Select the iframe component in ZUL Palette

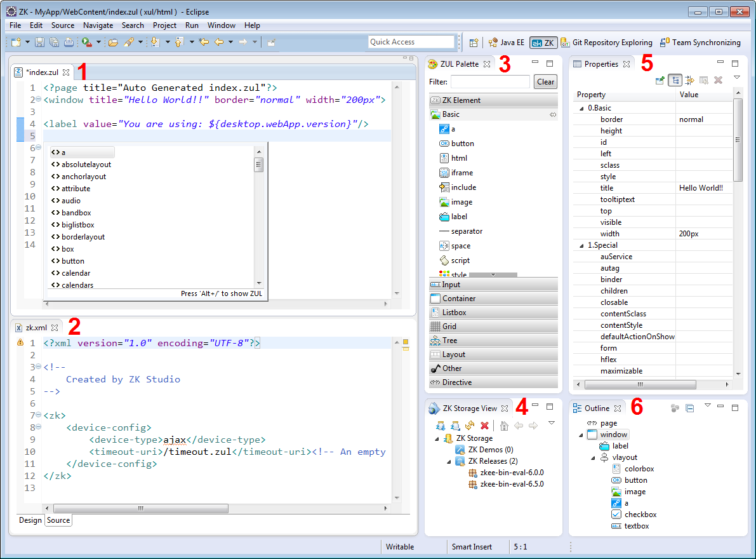pos(456,173)
